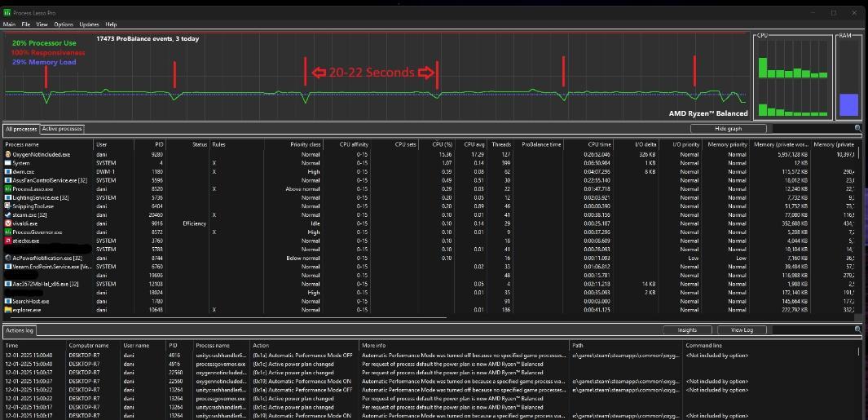
Task: Open the View Log button
Action: [x=742, y=330]
